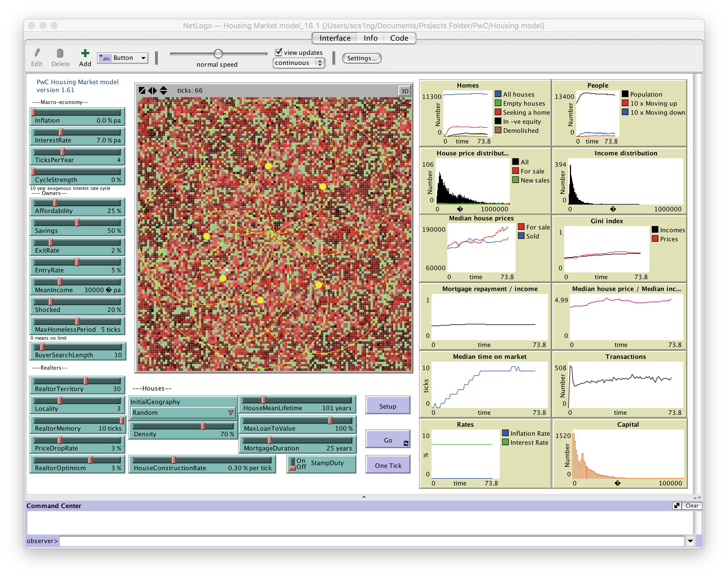This screenshot has height=577, width=728.
Task: Click the EntryRate slider
Action: click(77, 266)
